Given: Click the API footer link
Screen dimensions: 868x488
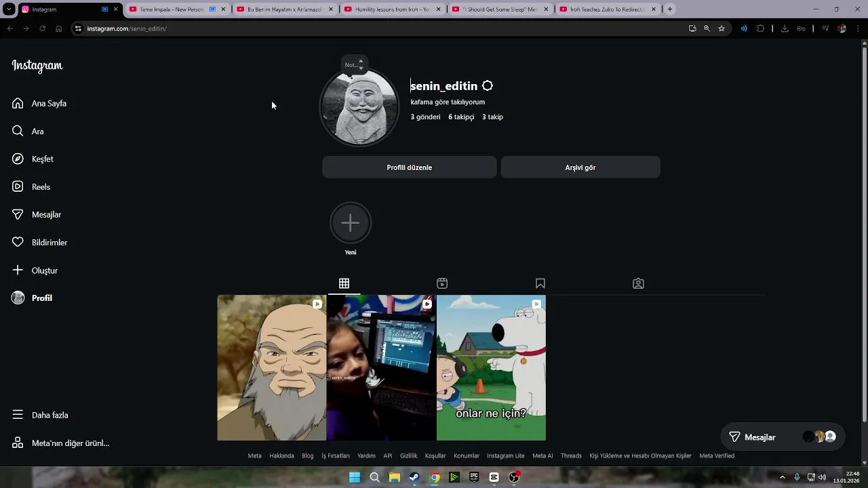Looking at the screenshot, I should point(388,456).
